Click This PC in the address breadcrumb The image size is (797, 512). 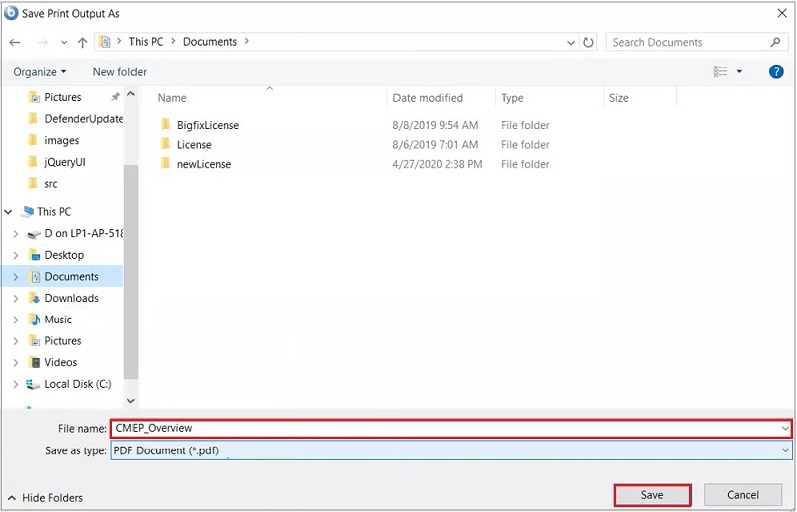[x=146, y=42]
